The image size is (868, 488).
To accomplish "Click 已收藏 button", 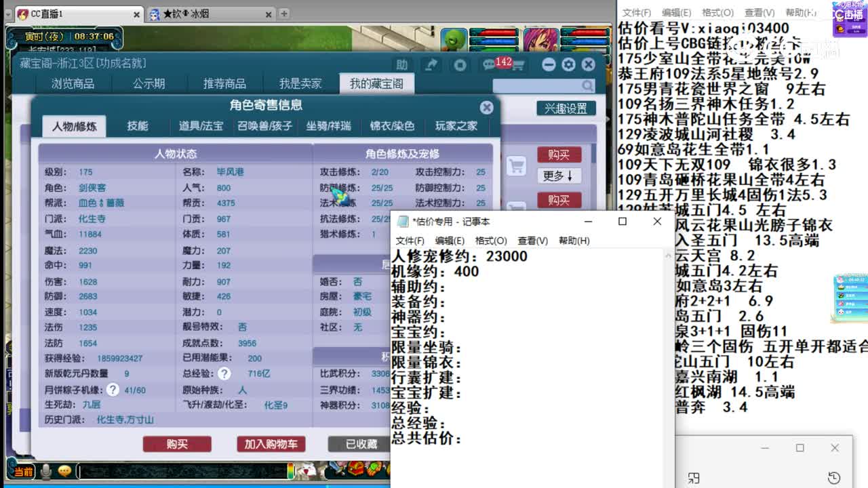I will coord(360,444).
